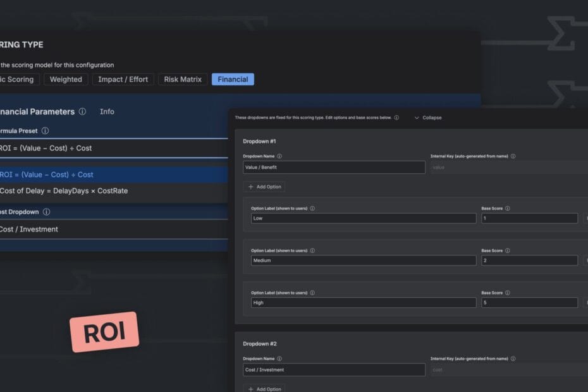588x392 pixels.
Task: Click info icon left of the Collapse control
Action: click(396, 118)
